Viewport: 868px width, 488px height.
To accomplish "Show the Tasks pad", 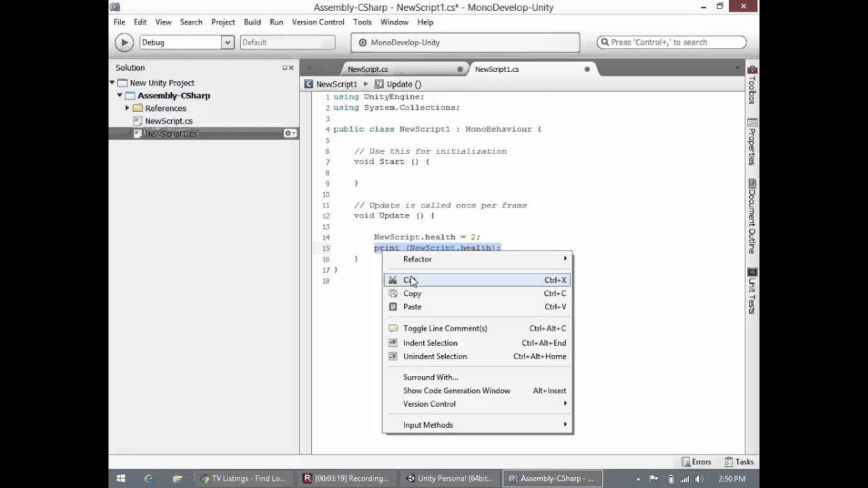I will (739, 462).
